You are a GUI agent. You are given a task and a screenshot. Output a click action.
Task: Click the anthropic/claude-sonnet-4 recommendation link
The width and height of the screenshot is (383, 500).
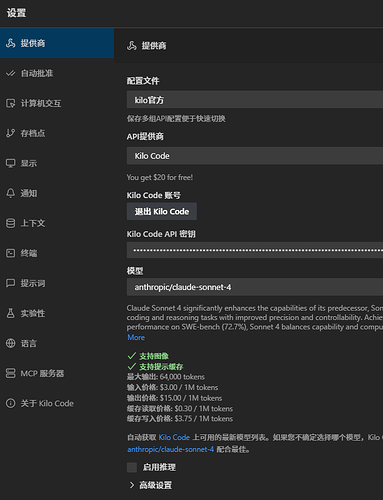click(170, 449)
